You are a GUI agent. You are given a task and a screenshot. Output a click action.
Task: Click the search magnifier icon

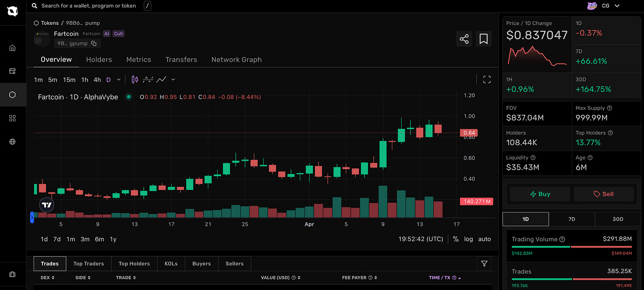click(x=34, y=6)
